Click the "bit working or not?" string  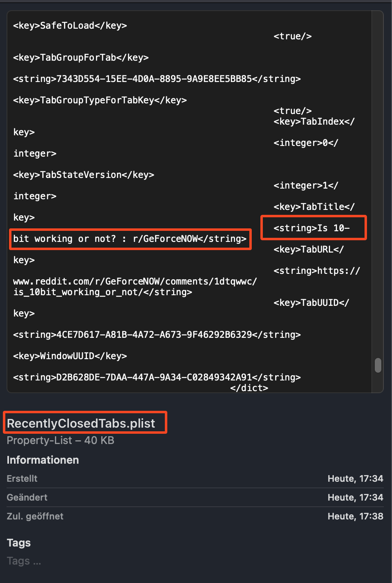[x=130, y=239]
